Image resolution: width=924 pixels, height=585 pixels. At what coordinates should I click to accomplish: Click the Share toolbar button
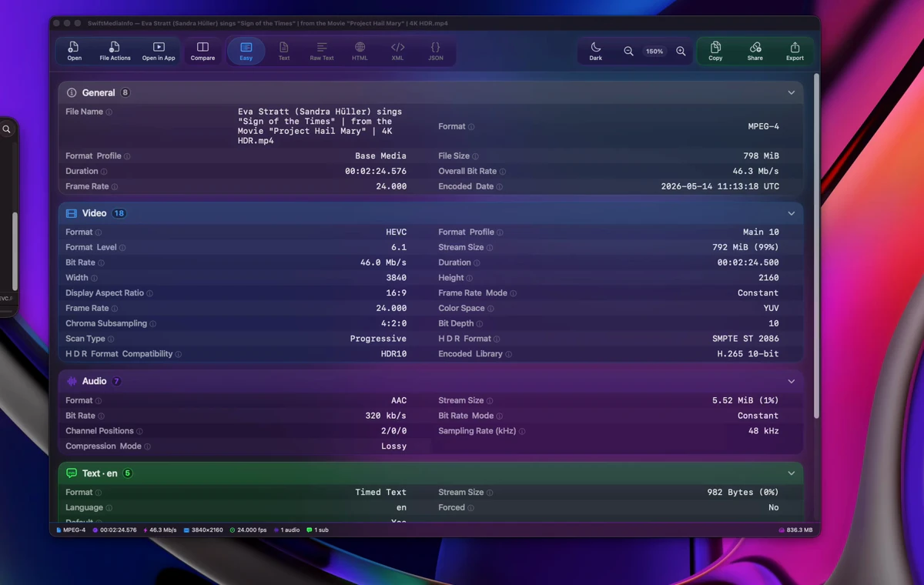point(755,51)
